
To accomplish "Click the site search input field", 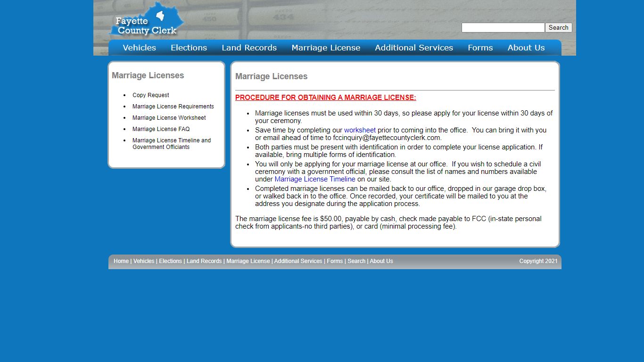I will coord(503,28).
